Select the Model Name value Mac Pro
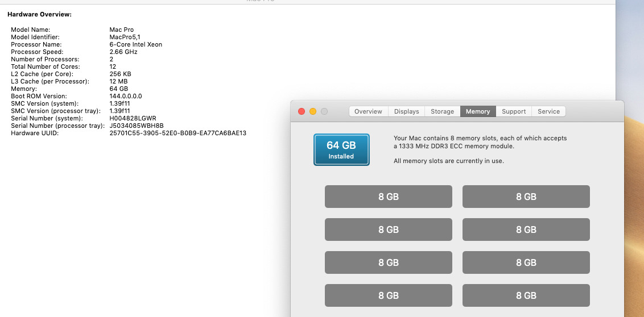Screen dimensions: 644x317 (x=122, y=30)
